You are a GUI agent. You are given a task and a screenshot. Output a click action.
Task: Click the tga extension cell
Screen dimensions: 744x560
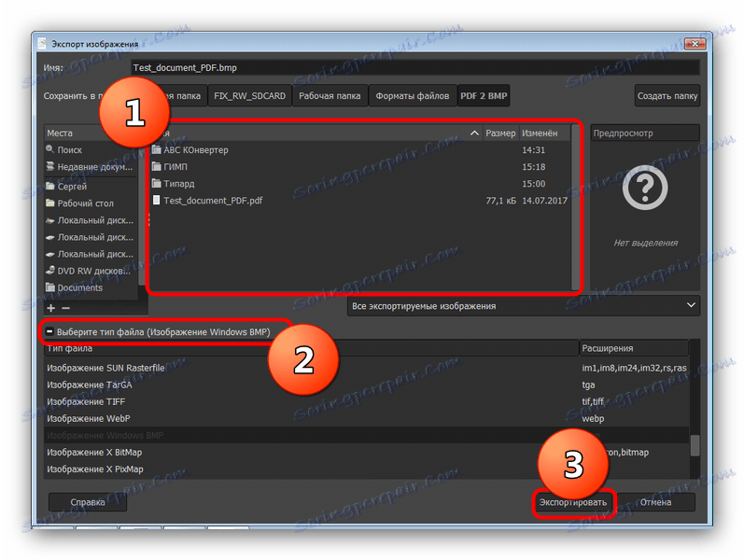(x=588, y=385)
